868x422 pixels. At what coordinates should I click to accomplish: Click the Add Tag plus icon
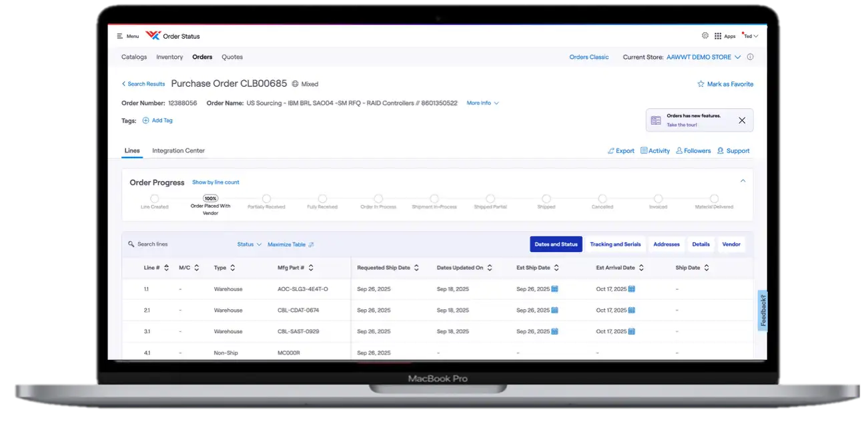[145, 121]
